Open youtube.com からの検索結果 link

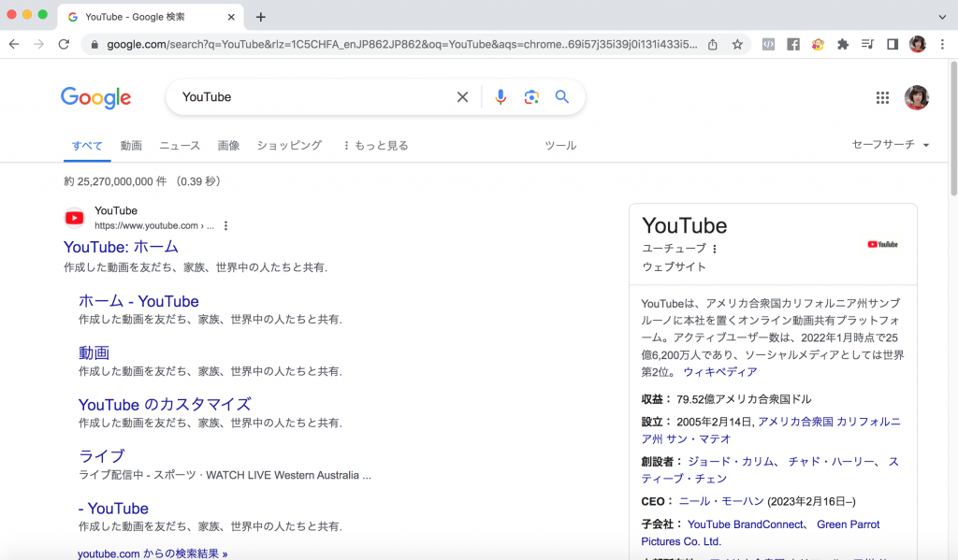[x=152, y=553]
